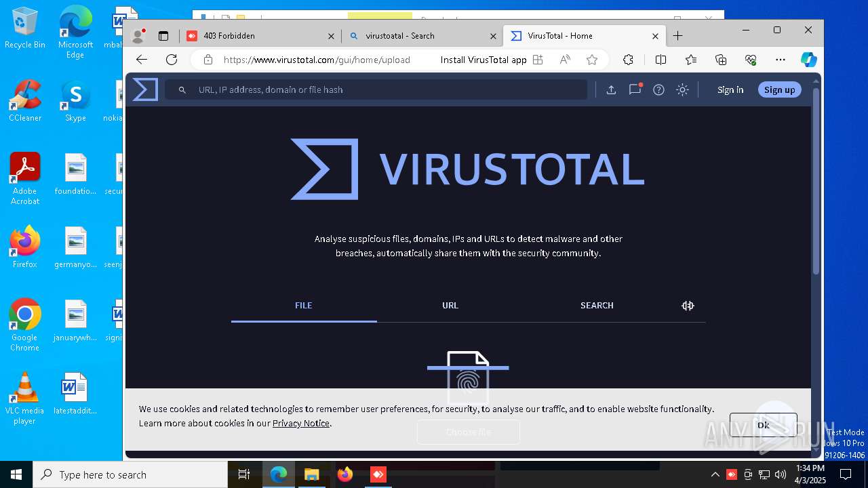Open VLC media player desktop shortcut
Screen dimensions: 868x488
pyautogui.click(x=24, y=398)
